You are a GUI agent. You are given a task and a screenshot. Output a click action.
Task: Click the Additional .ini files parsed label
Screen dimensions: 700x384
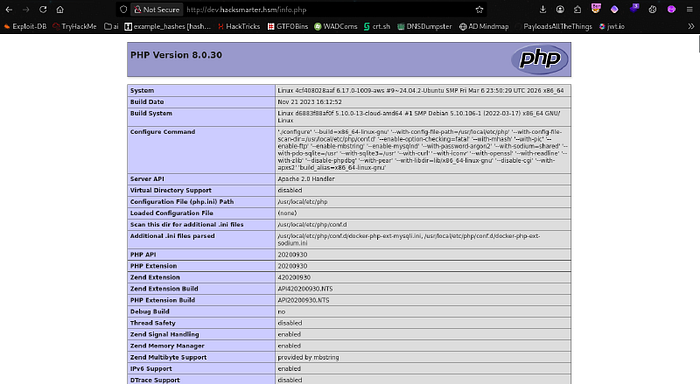coord(172,236)
